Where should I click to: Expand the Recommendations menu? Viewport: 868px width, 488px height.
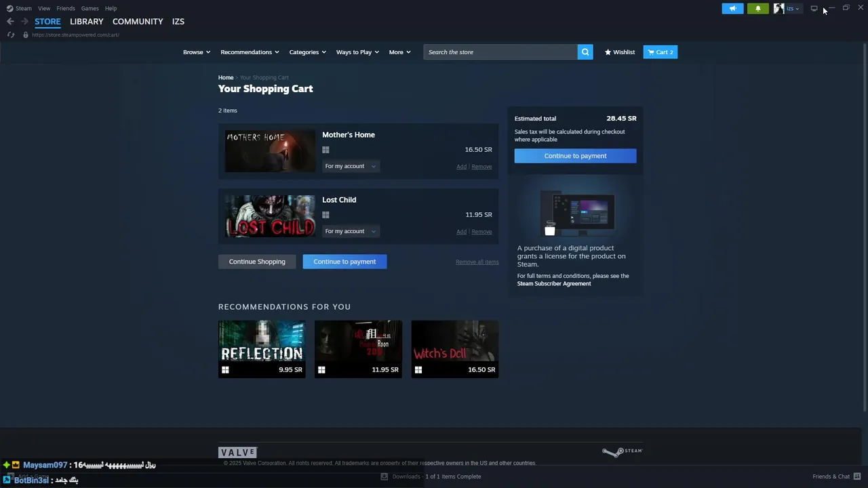(x=250, y=52)
